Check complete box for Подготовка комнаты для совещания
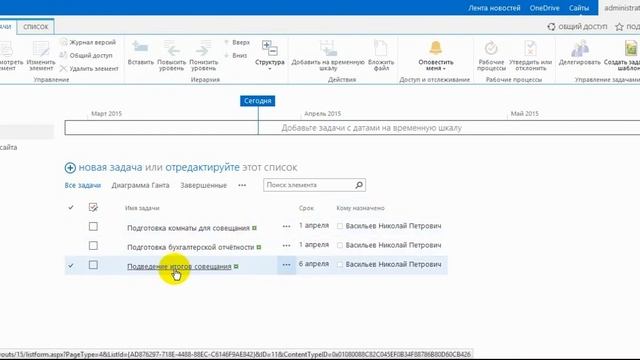The image size is (640, 360). click(93, 227)
